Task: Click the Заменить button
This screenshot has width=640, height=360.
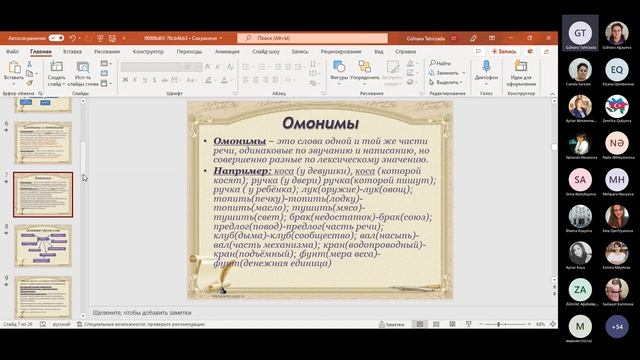Action: (x=444, y=73)
